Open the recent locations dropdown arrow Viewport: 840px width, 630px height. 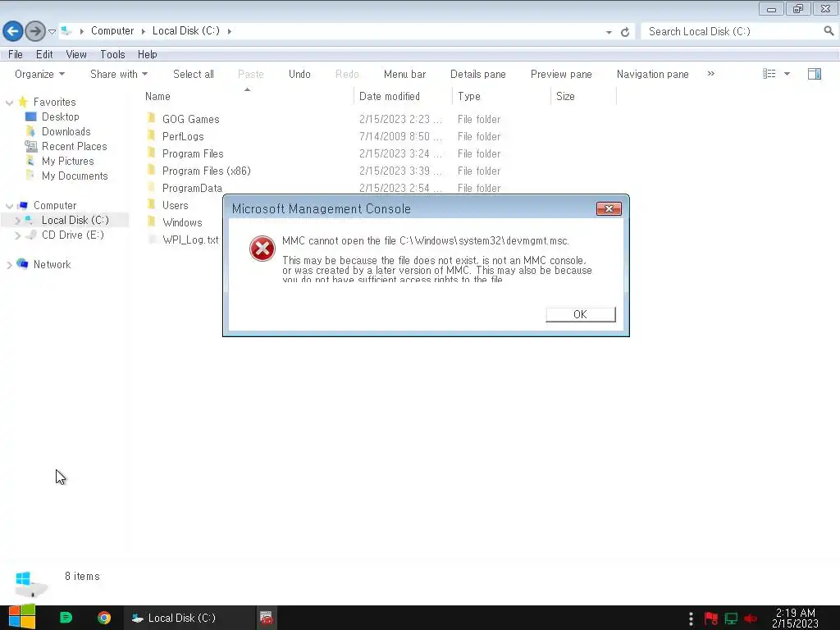[x=52, y=32]
